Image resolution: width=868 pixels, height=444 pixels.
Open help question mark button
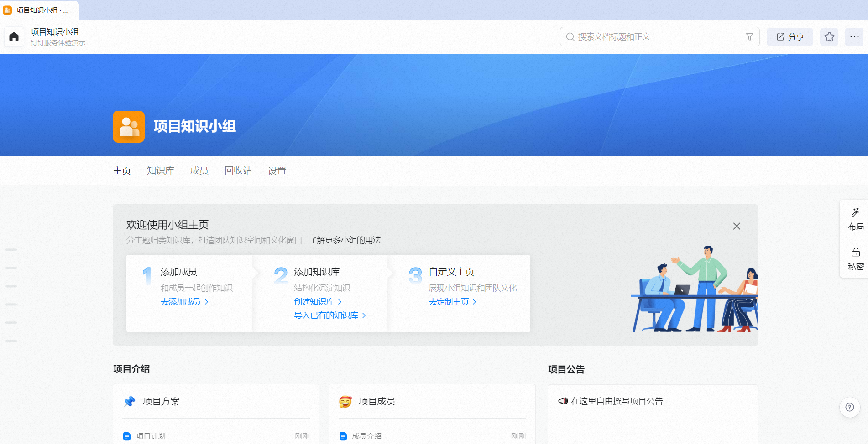[x=850, y=407]
